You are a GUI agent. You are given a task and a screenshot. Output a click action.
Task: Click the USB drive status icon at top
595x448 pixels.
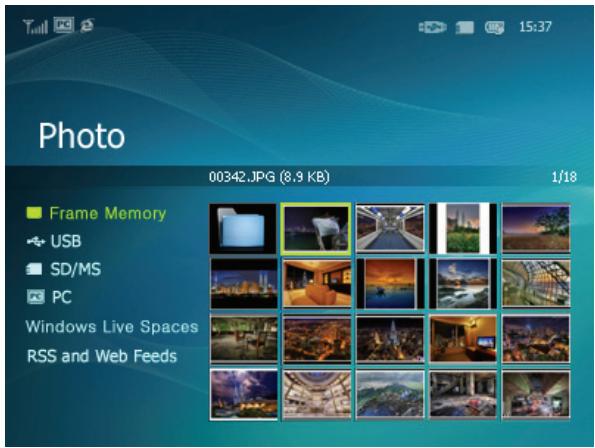point(433,27)
